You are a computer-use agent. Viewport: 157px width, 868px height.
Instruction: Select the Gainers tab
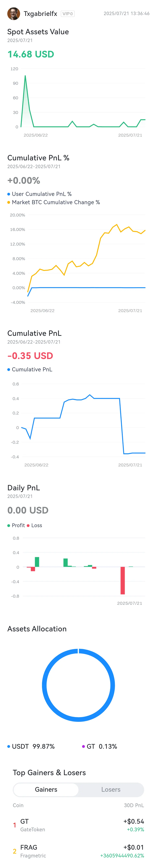tap(46, 789)
